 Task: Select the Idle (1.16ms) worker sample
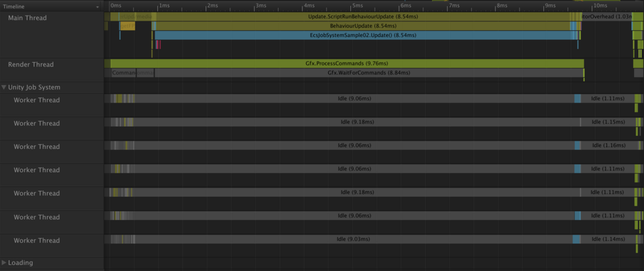click(x=608, y=145)
